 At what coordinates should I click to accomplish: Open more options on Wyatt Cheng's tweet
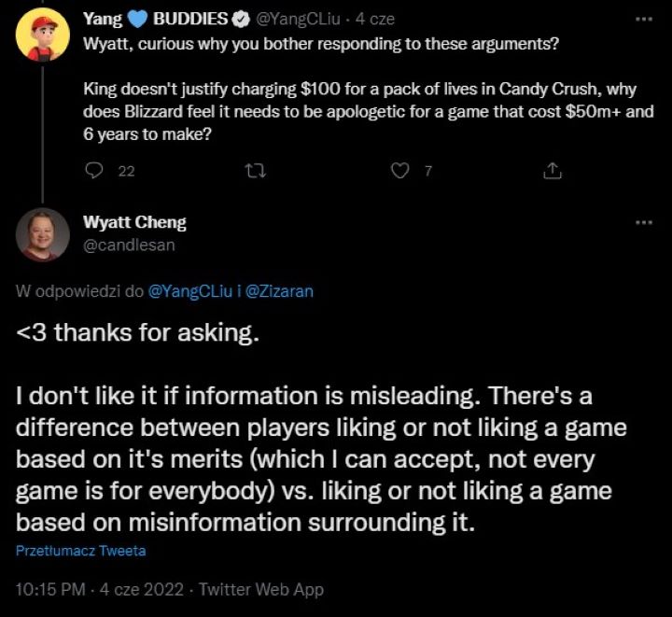click(643, 223)
